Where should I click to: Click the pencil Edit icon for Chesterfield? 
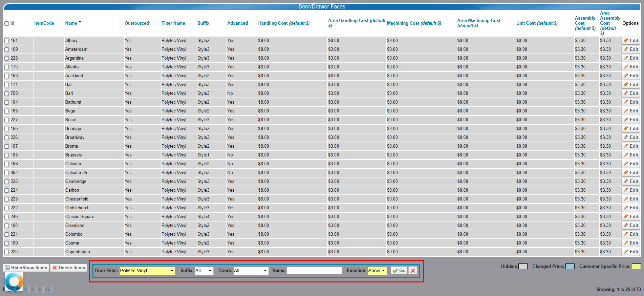[x=626, y=199]
